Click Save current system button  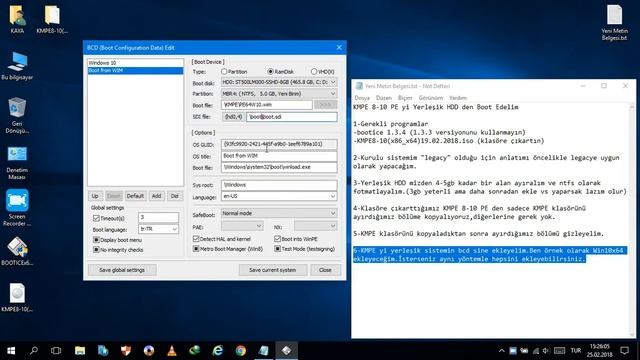coord(272,270)
